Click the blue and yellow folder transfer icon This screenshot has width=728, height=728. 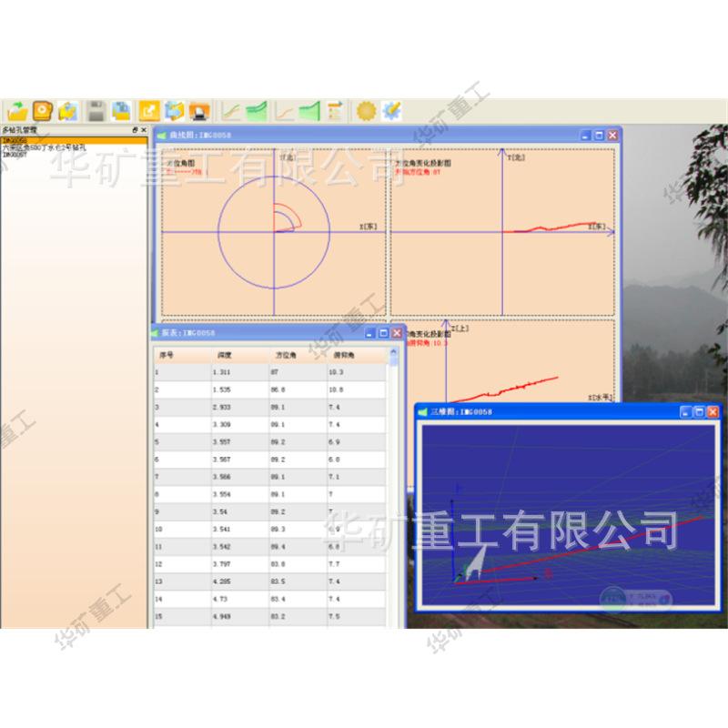(x=175, y=111)
